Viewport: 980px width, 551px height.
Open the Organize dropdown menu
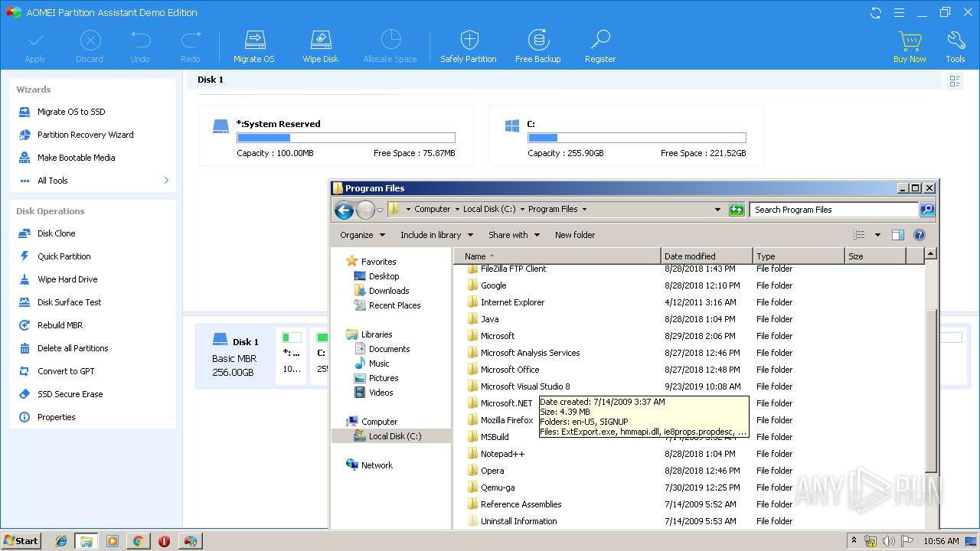coord(363,235)
